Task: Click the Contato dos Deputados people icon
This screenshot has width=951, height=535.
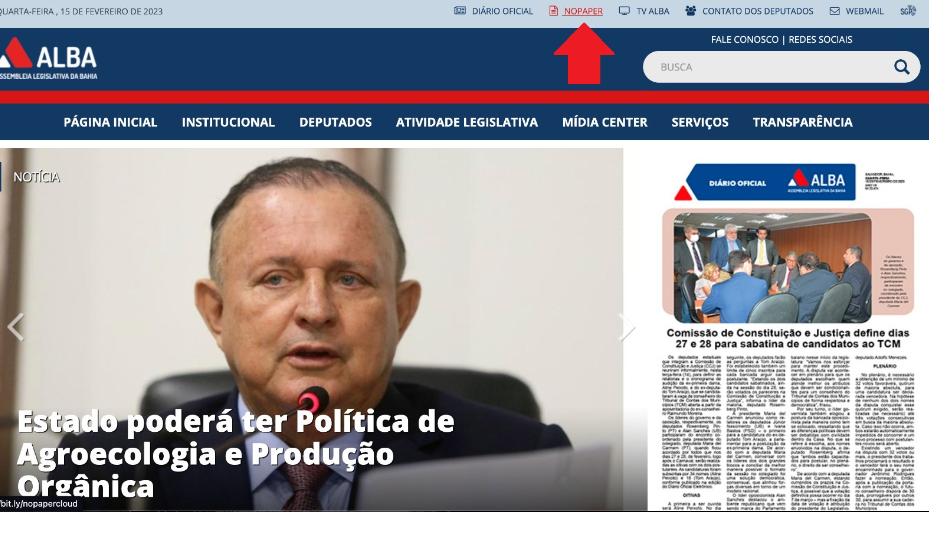Action: click(x=690, y=11)
